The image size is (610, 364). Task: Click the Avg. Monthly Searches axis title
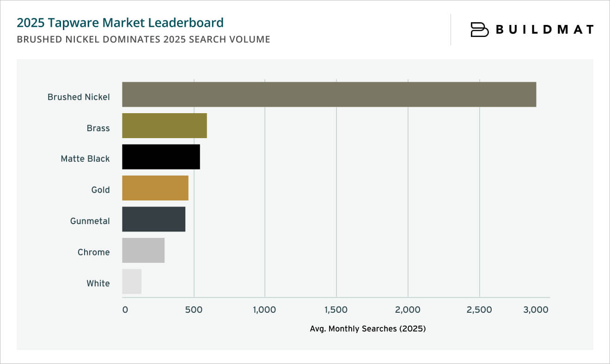pos(369,329)
